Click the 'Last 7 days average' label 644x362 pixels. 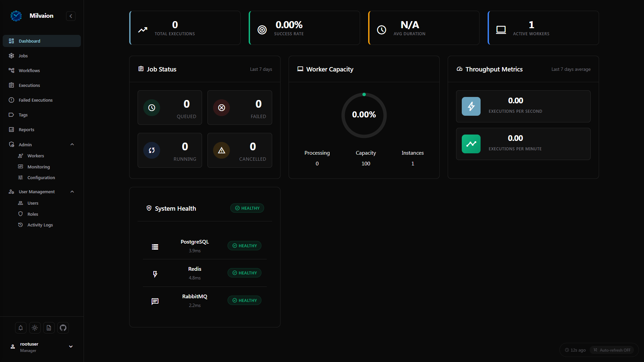[x=571, y=69]
